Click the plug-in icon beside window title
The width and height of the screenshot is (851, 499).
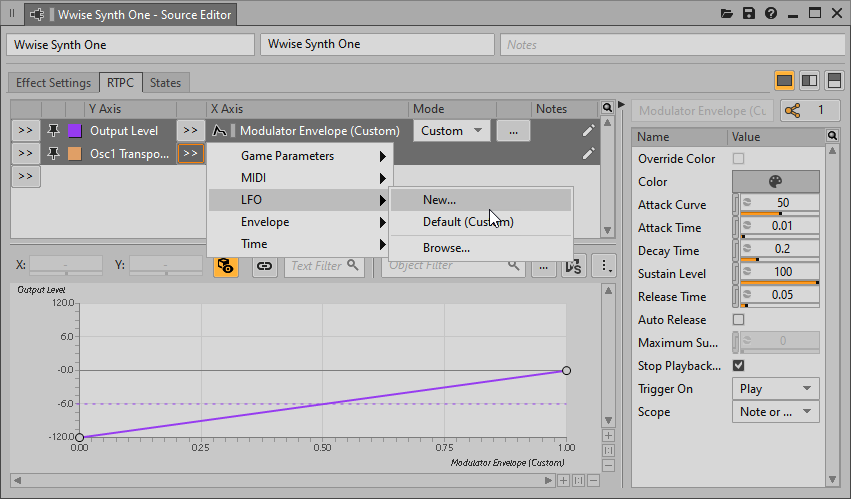pyautogui.click(x=37, y=15)
